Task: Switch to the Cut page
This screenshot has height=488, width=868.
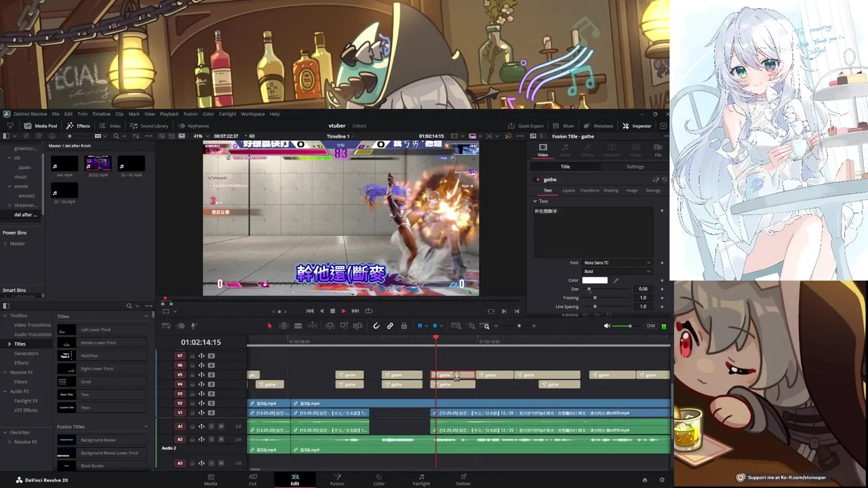Action: pyautogui.click(x=252, y=480)
